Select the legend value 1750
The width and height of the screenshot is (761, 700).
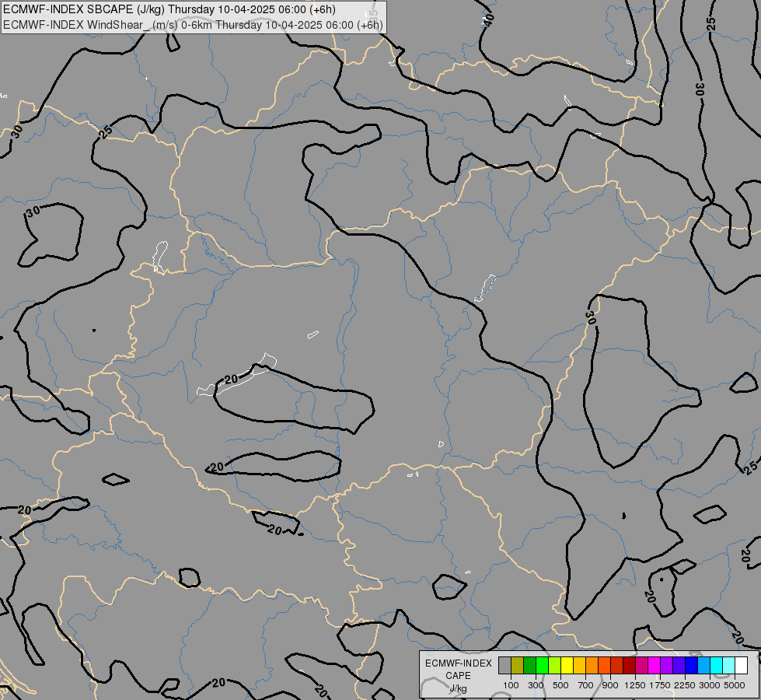660,685
